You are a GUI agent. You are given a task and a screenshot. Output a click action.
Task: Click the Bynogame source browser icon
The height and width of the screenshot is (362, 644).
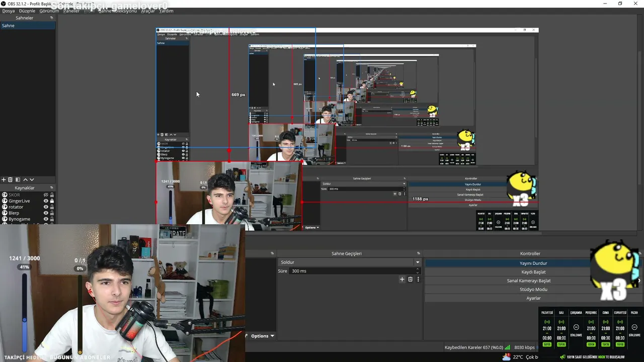click(5, 219)
